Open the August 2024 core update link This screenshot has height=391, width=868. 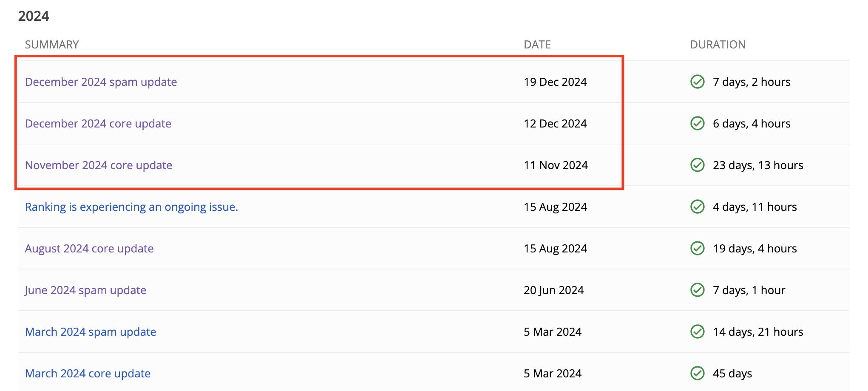89,249
